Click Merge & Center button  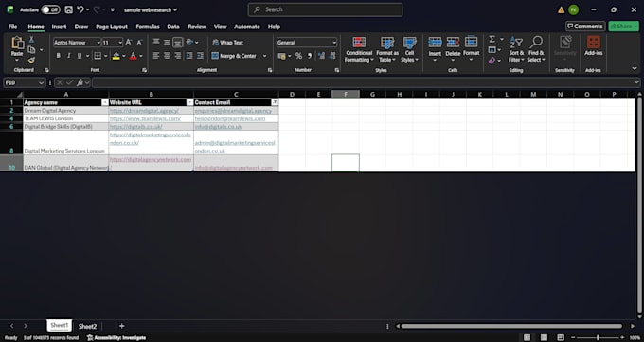point(234,56)
